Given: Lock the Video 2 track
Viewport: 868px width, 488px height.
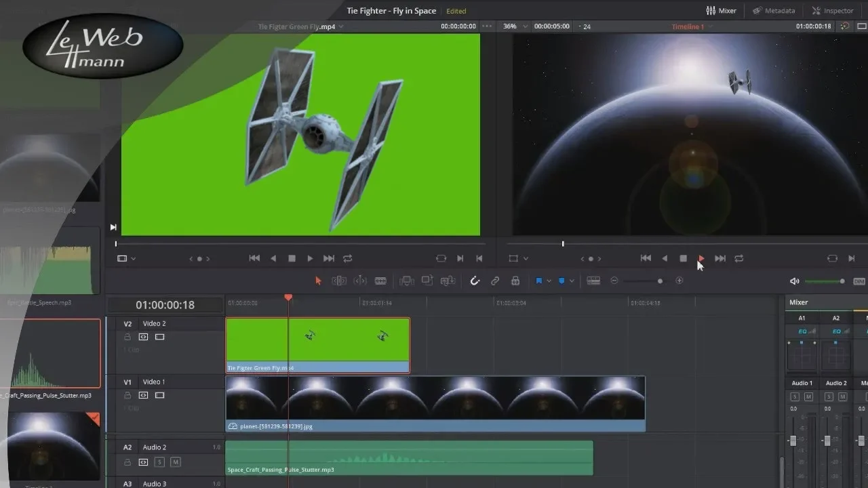Looking at the screenshot, I should pos(127,337).
